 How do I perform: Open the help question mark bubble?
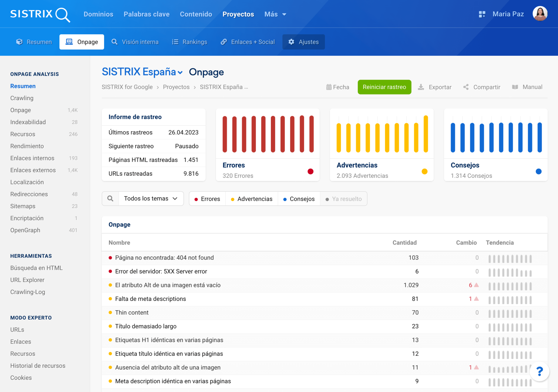click(539, 371)
